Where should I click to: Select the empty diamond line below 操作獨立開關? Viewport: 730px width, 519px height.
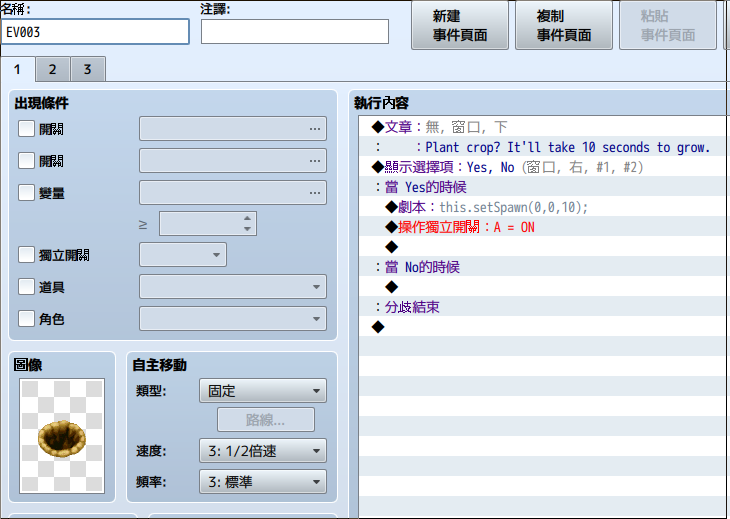tap(544, 247)
